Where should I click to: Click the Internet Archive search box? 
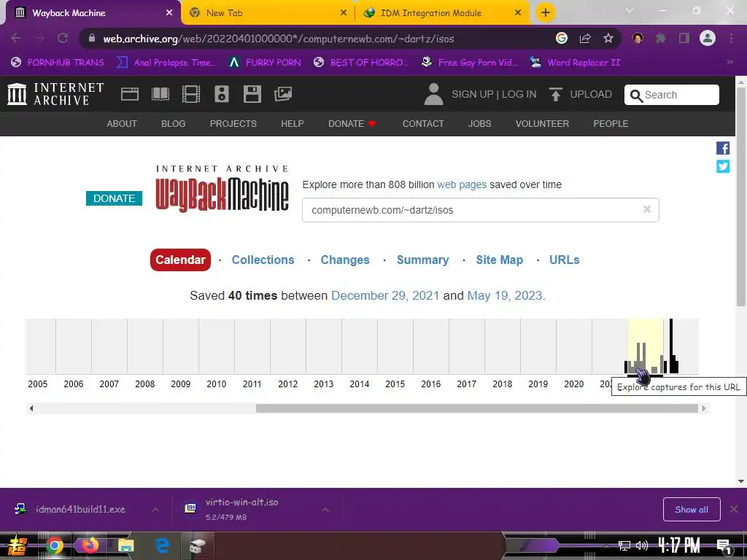click(671, 95)
